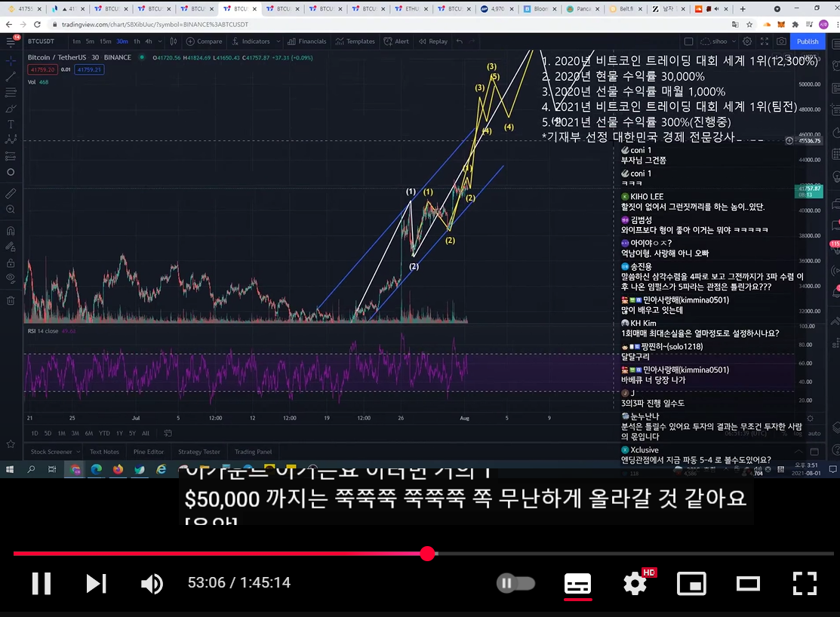Image resolution: width=840 pixels, height=617 pixels.
Task: Set date range to 1D
Action: pos(35,433)
